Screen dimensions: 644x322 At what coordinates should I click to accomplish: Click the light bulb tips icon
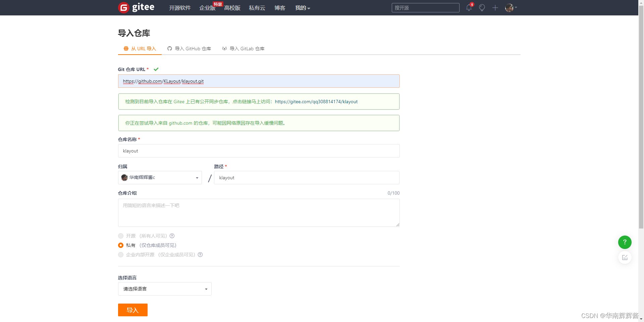click(482, 8)
